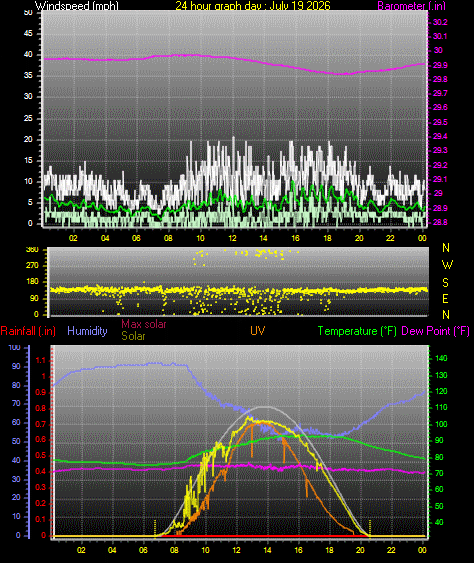Click the '14' hour label under bottom humidity graph
Screen dimensions: 474x563
pyautogui.click(x=267, y=550)
